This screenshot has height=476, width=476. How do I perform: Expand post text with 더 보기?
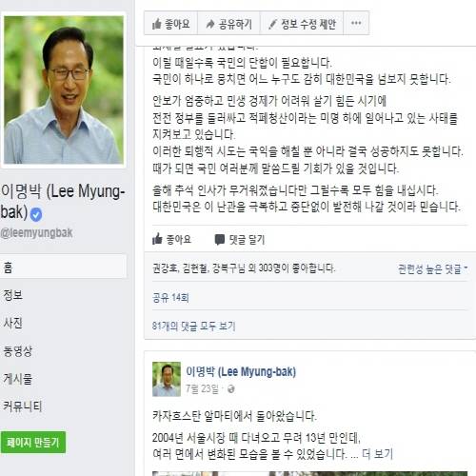(x=377, y=454)
